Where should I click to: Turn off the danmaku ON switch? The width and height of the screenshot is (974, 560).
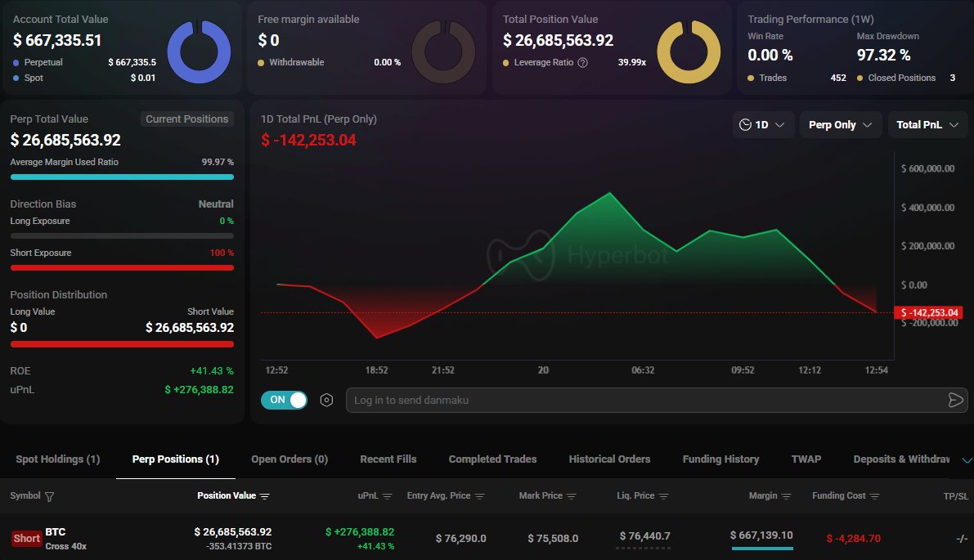(x=284, y=400)
